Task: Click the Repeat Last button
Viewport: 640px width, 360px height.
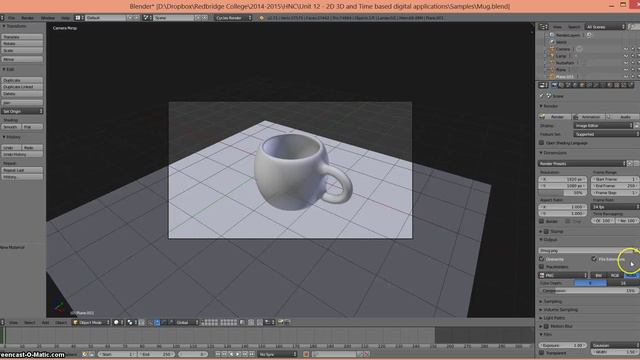Action: (22, 170)
